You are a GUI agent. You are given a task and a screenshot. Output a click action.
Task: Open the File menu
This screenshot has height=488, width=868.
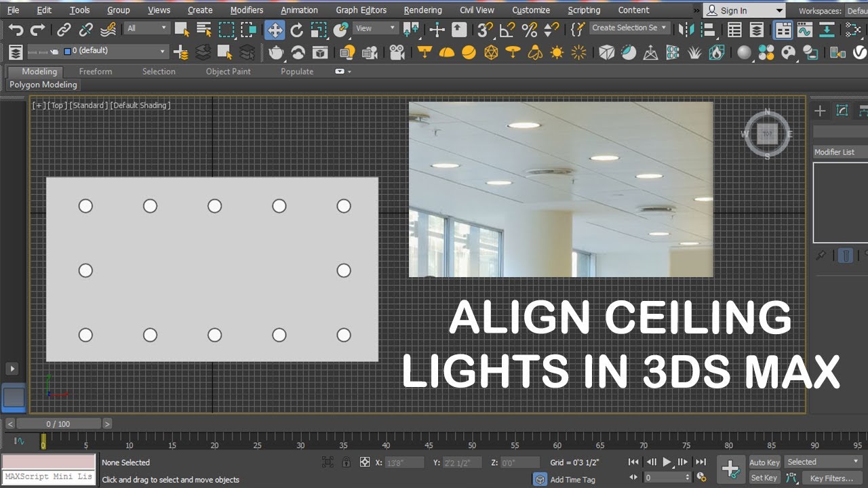click(14, 10)
